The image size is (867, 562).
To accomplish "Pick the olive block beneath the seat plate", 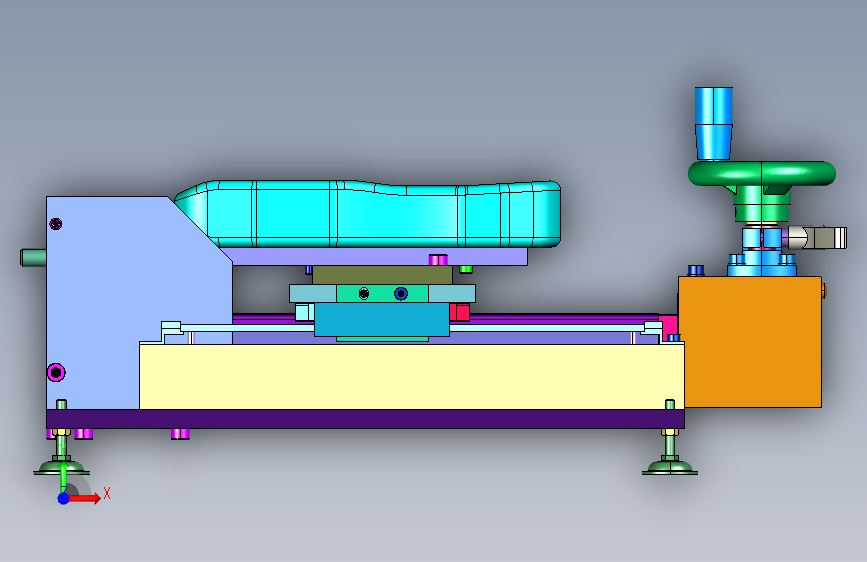I will [382, 275].
